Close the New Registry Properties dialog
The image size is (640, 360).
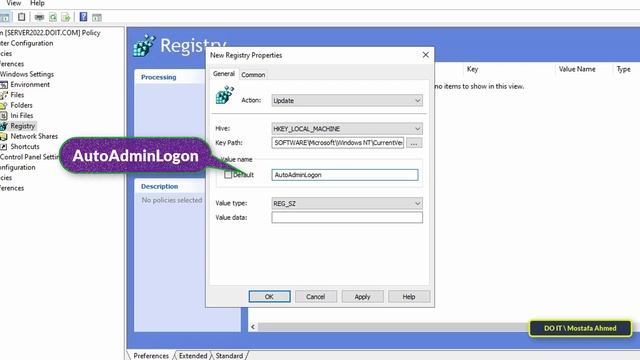425,55
